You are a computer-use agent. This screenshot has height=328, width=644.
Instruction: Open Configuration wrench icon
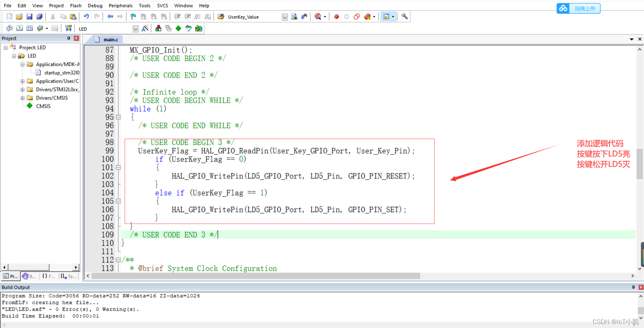(405, 16)
